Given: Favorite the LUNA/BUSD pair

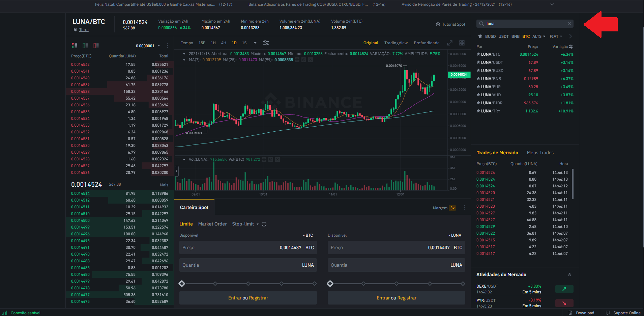Looking at the screenshot, I should point(478,71).
